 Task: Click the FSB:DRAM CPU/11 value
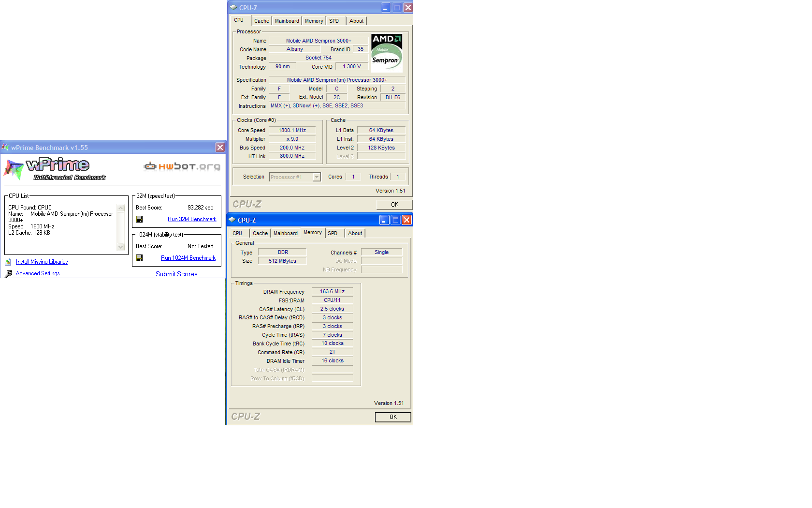pyautogui.click(x=333, y=300)
